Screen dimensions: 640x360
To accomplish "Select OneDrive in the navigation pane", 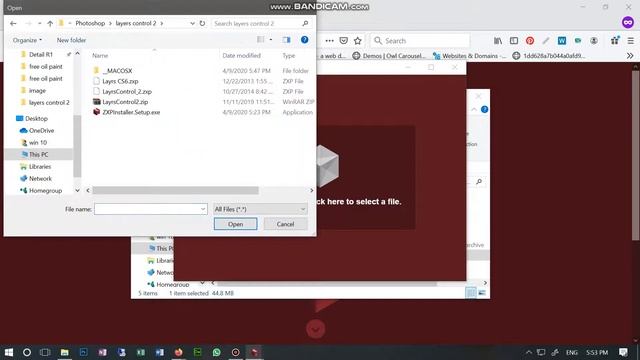I will 41,131.
